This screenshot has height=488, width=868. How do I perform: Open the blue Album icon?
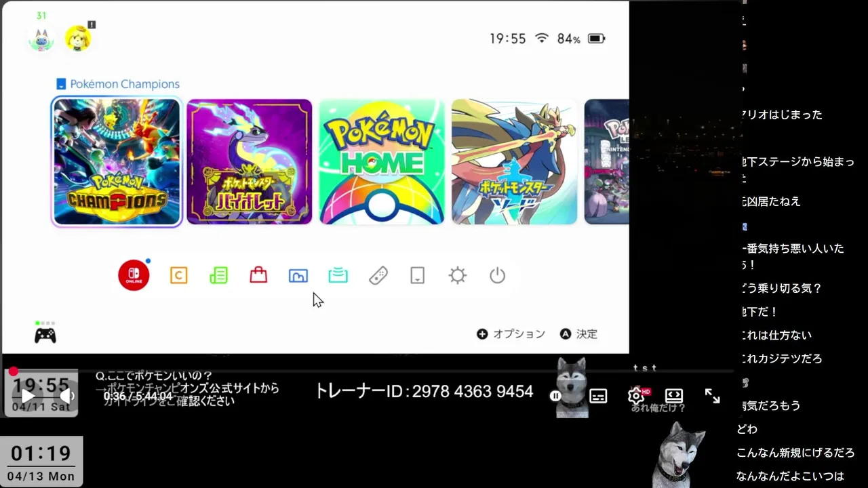point(298,275)
